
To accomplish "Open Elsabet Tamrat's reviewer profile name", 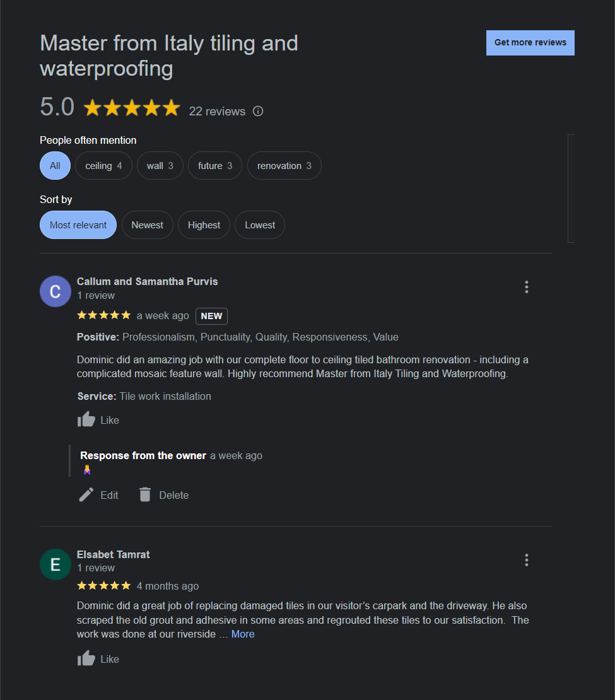I will point(114,555).
